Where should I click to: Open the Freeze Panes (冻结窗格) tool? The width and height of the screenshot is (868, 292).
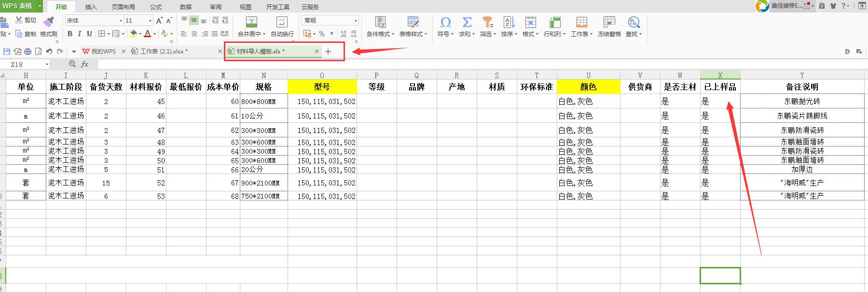(x=609, y=22)
